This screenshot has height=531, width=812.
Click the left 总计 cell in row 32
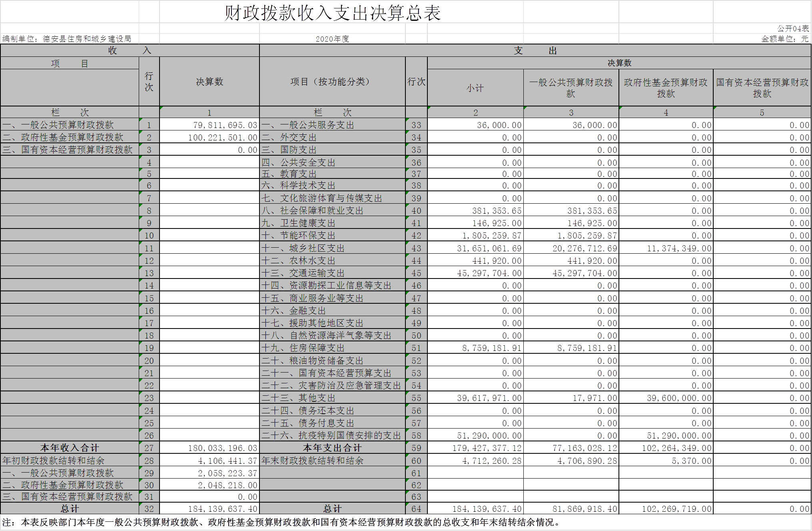70,509
